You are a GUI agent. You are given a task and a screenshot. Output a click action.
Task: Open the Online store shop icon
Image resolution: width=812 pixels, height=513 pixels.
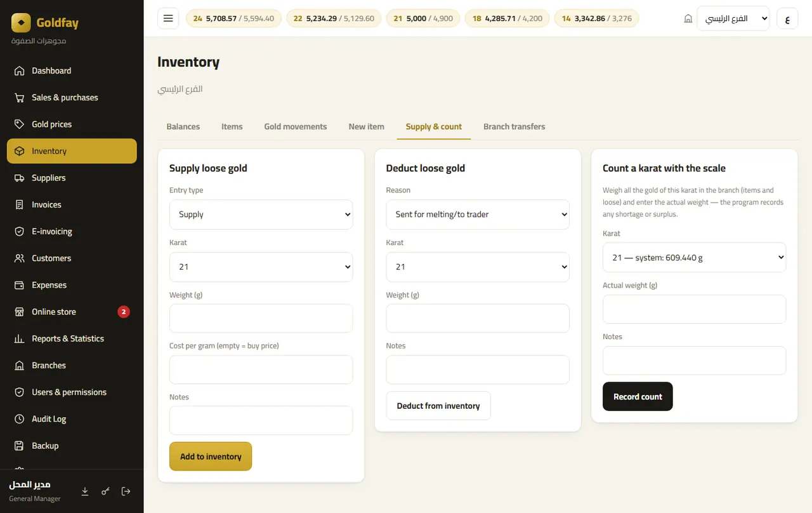pos(20,312)
